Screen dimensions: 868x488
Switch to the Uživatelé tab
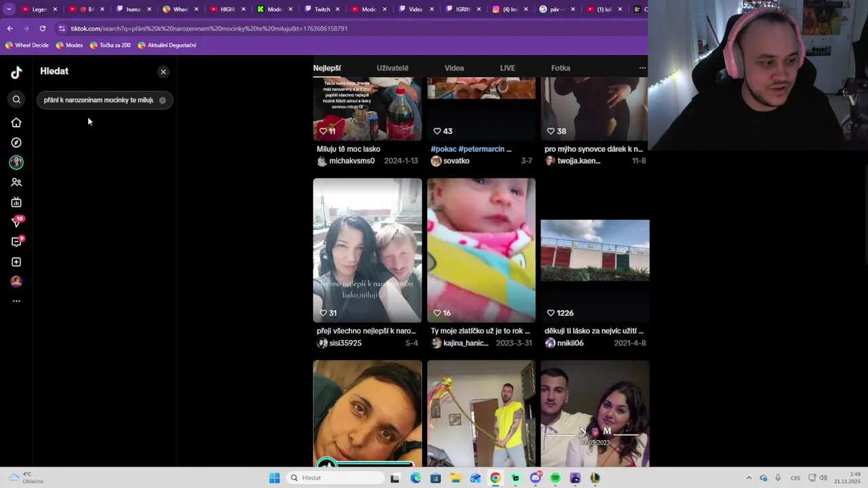393,68
